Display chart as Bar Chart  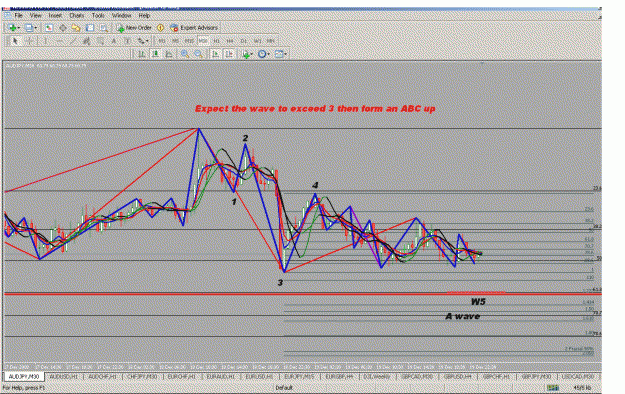tap(142, 54)
